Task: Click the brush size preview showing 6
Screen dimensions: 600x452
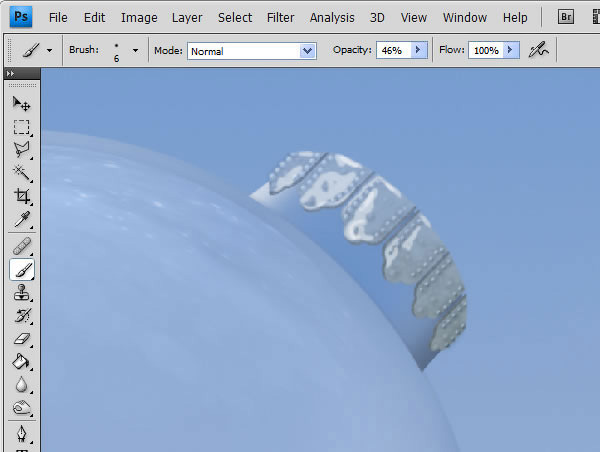Action: 116,52
